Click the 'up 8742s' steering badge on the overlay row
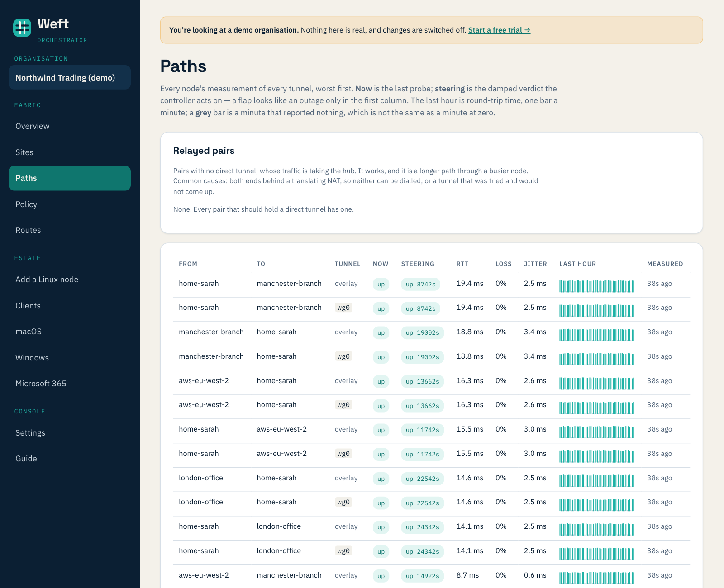 click(421, 284)
